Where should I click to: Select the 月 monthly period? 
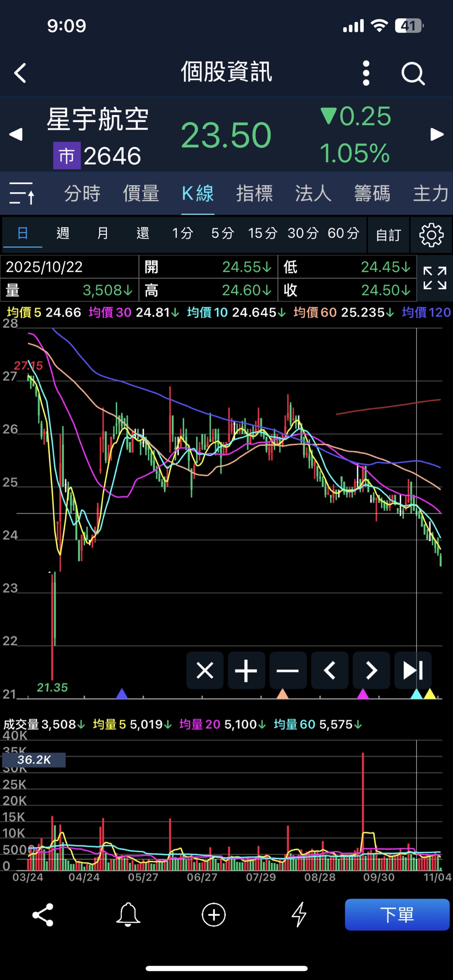pos(103,233)
